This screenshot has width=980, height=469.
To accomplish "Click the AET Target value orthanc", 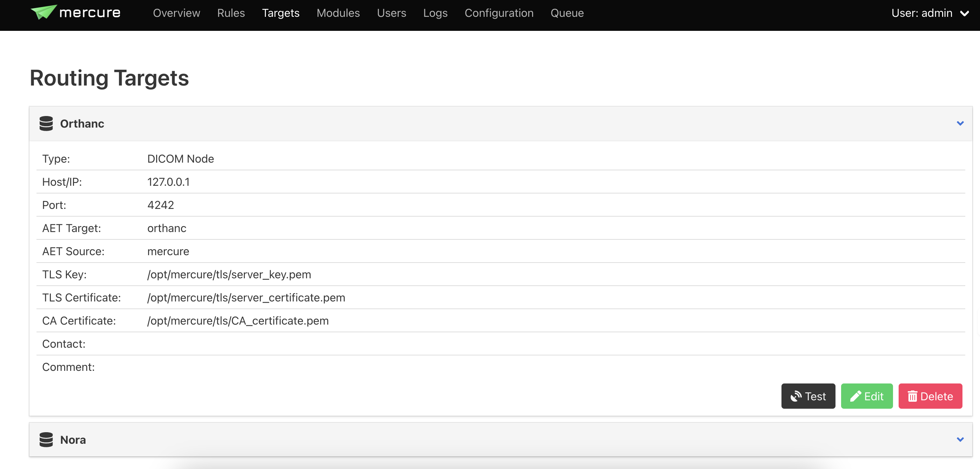I will [167, 228].
